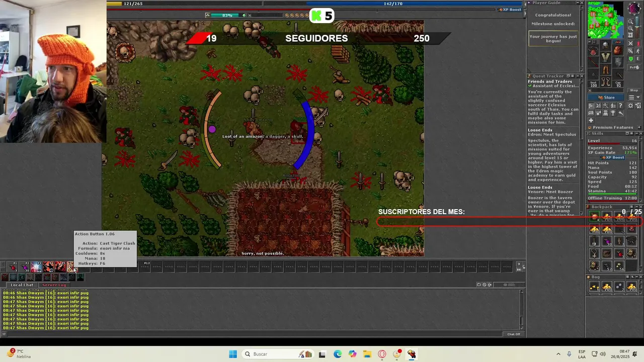Switch to the Local Chat tab
This screenshot has width=644, height=362.
(22, 285)
